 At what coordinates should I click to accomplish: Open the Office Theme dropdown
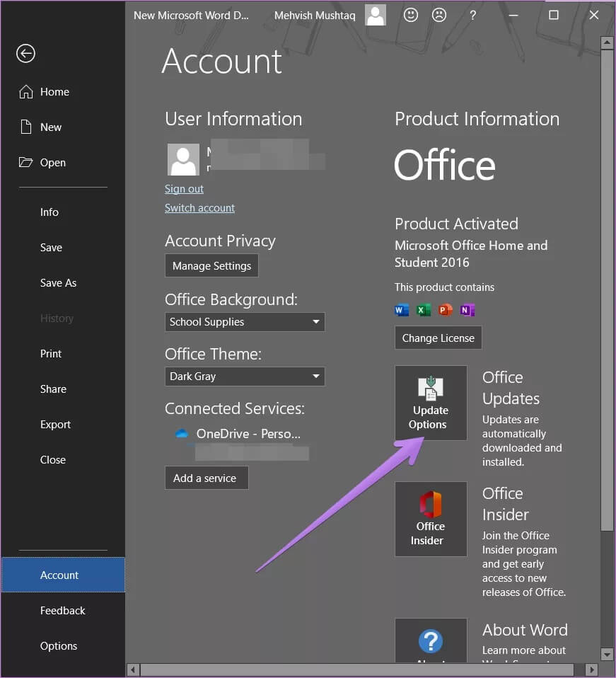245,377
